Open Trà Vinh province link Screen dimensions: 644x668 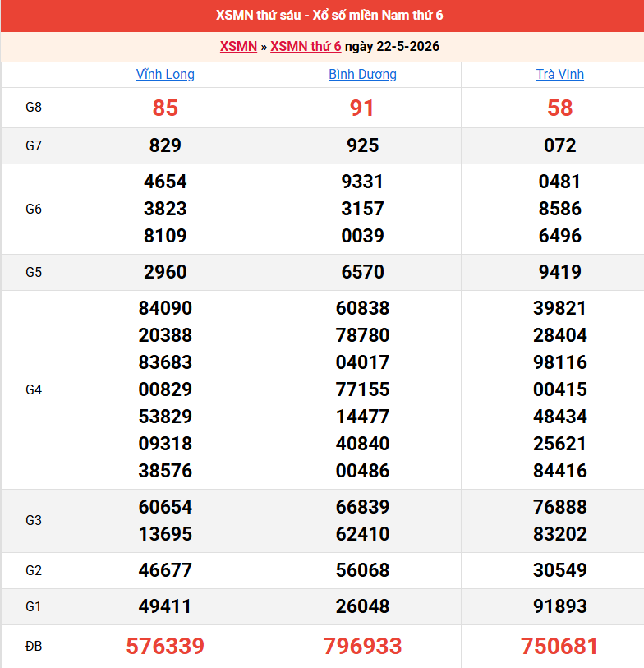[559, 74]
